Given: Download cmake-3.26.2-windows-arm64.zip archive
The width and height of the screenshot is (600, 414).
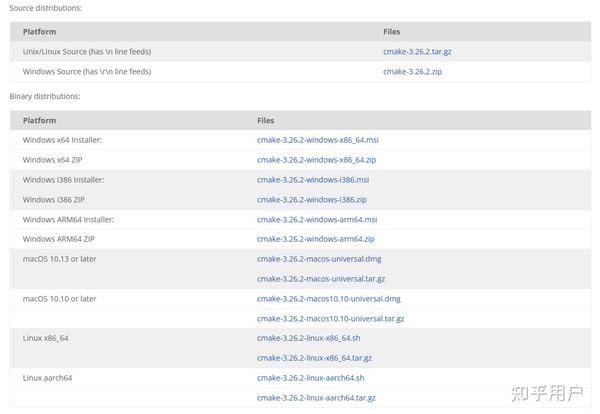Looking at the screenshot, I should coord(315,239).
